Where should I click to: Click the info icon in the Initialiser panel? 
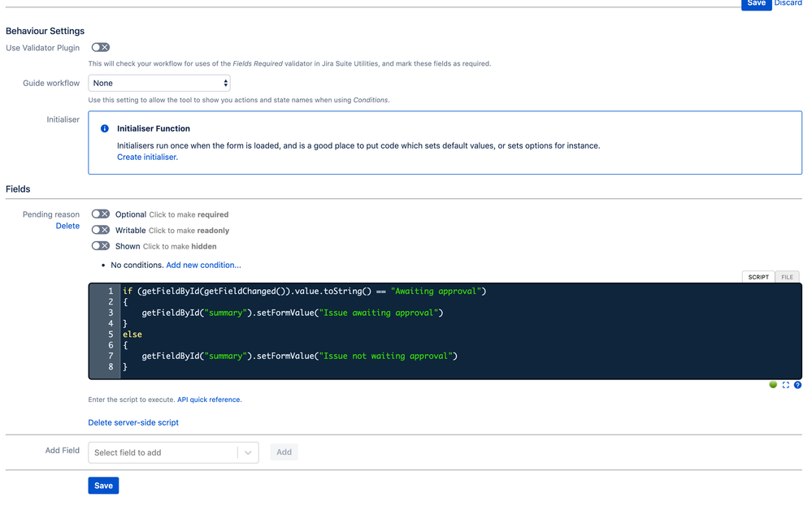pos(103,128)
